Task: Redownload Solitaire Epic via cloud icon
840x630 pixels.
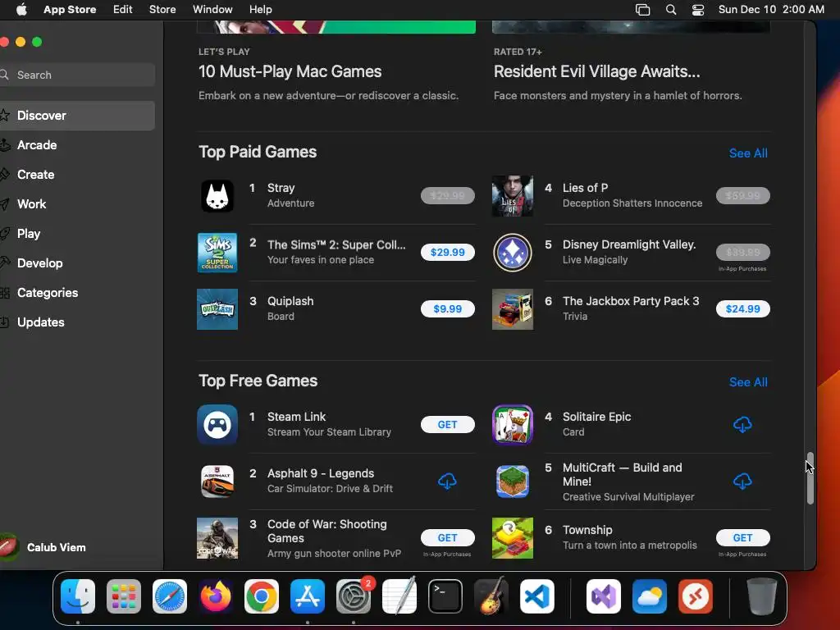Action: [x=742, y=425]
